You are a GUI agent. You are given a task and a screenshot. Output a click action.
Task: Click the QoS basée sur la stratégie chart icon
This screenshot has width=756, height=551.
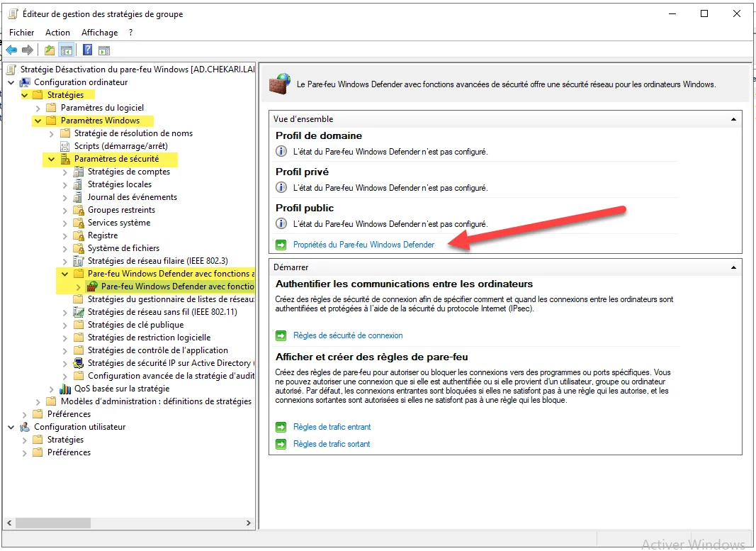[65, 389]
